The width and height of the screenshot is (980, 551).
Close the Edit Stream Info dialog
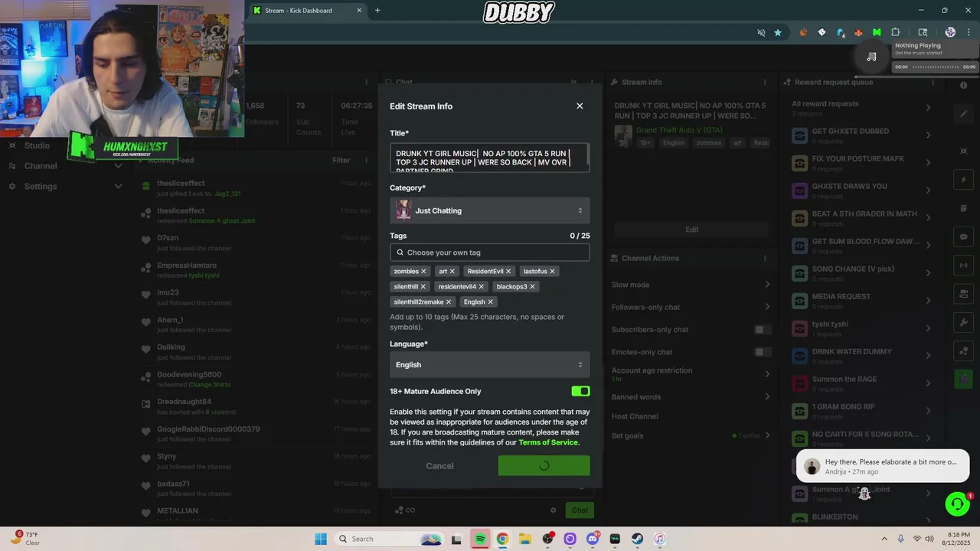[580, 106]
